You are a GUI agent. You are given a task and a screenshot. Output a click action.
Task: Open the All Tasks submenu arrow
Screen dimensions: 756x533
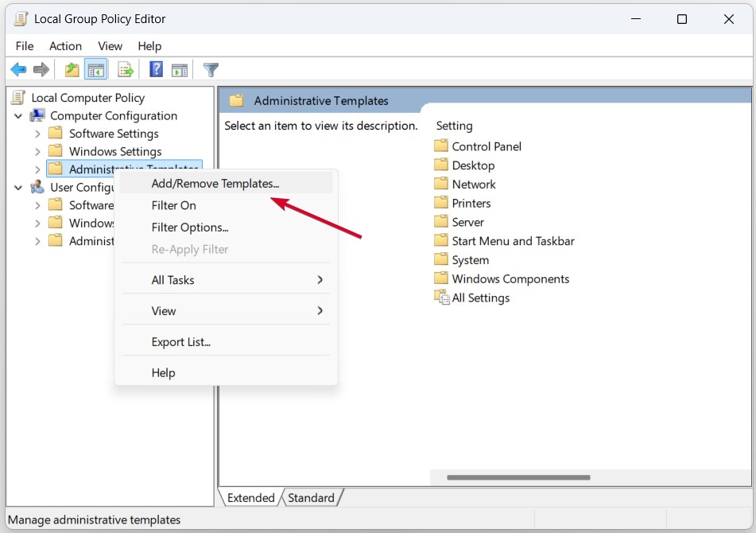(320, 280)
